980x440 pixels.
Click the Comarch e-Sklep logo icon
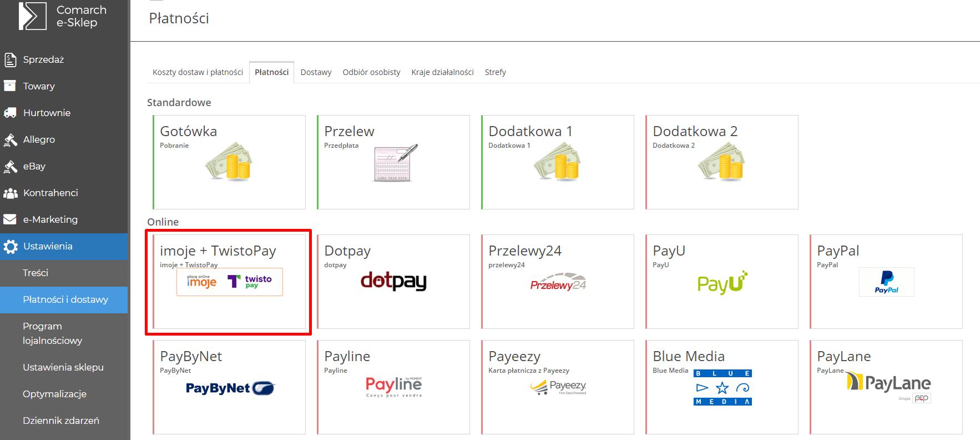pos(33,16)
